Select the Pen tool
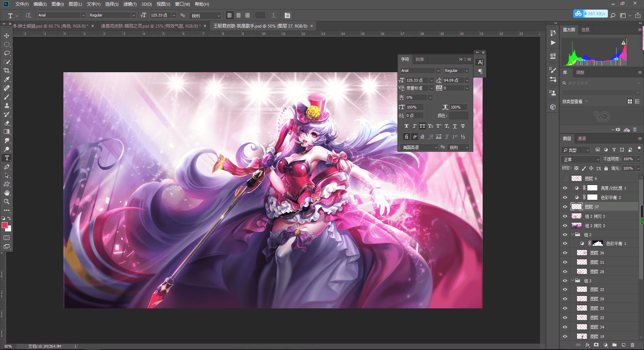This screenshot has width=644, height=350. coord(7,167)
